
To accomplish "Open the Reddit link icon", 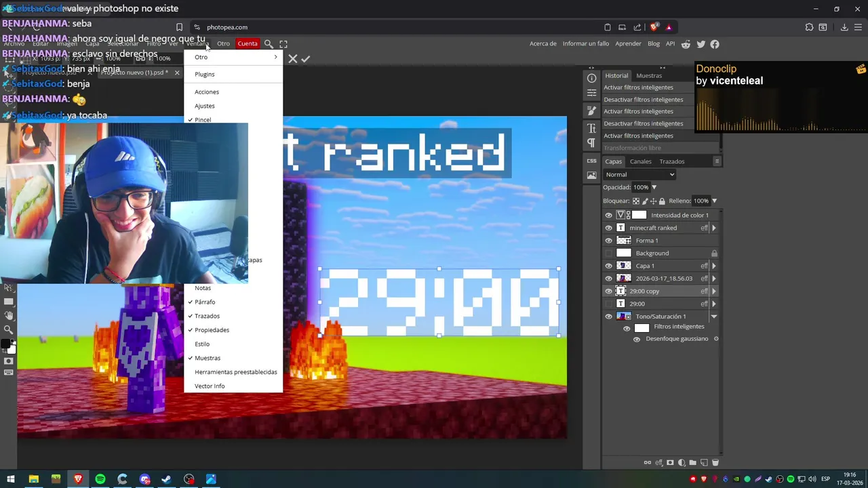I will tap(686, 44).
